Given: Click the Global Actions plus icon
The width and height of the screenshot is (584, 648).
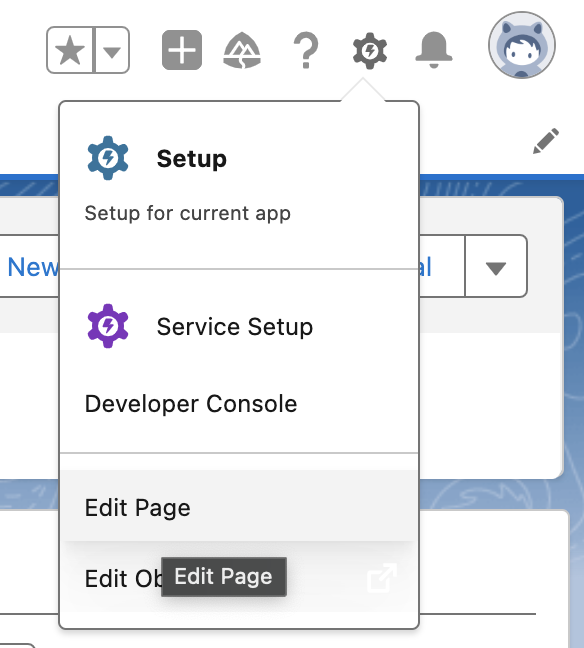Looking at the screenshot, I should coord(182,50).
